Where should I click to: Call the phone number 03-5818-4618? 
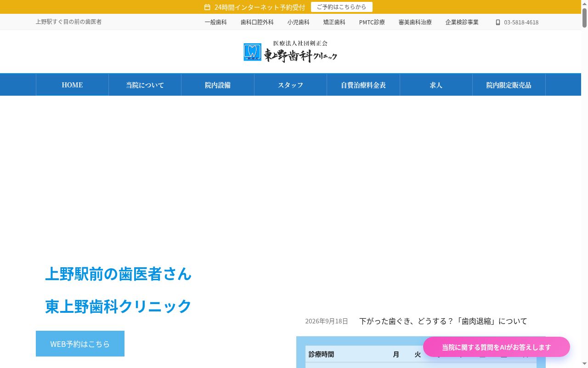pos(521,22)
